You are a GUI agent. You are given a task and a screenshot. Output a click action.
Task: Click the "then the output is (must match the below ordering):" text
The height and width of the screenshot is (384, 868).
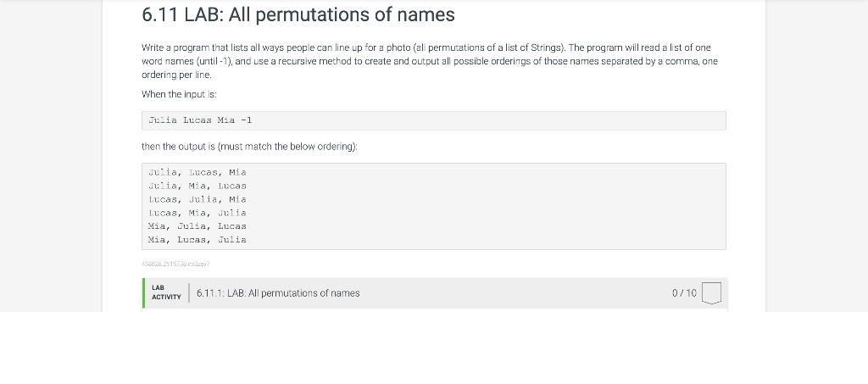pyautogui.click(x=250, y=147)
